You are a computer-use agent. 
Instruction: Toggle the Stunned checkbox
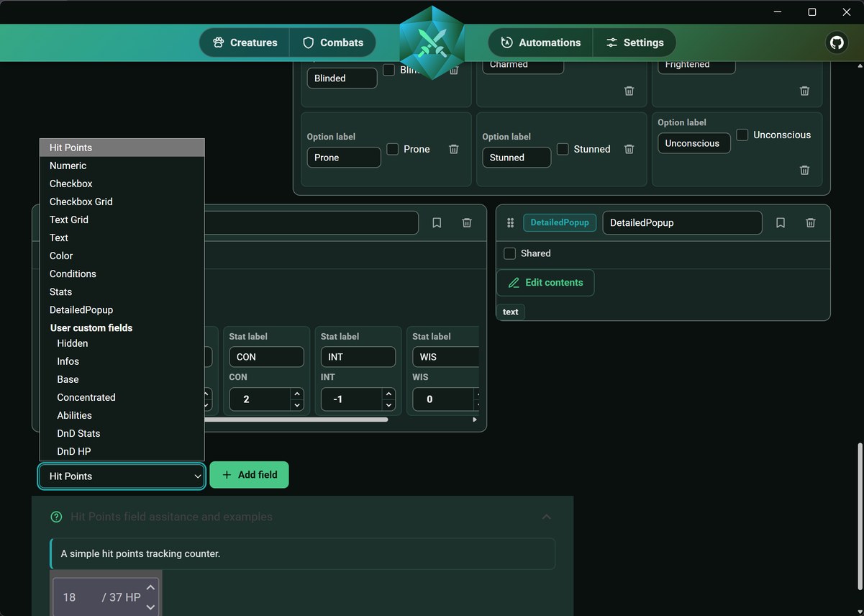[563, 149]
